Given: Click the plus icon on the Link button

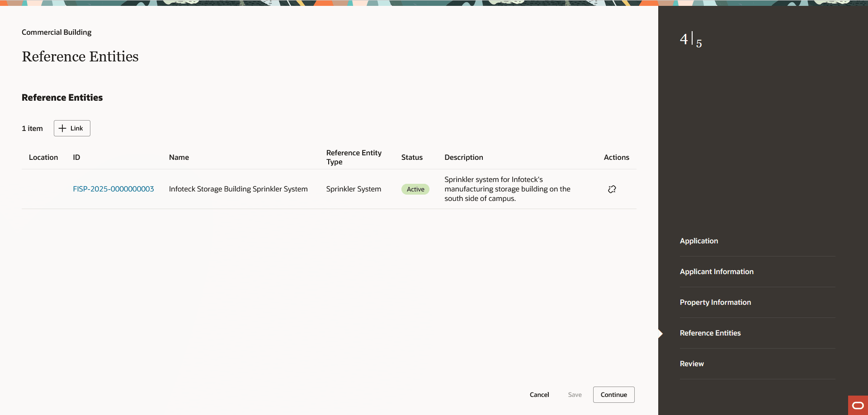Looking at the screenshot, I should click(x=63, y=128).
